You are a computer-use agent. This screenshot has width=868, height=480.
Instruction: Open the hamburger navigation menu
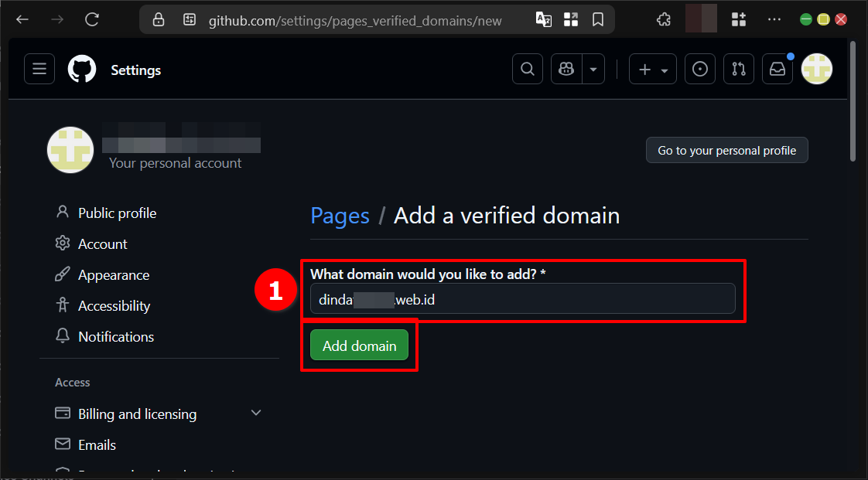[x=39, y=69]
